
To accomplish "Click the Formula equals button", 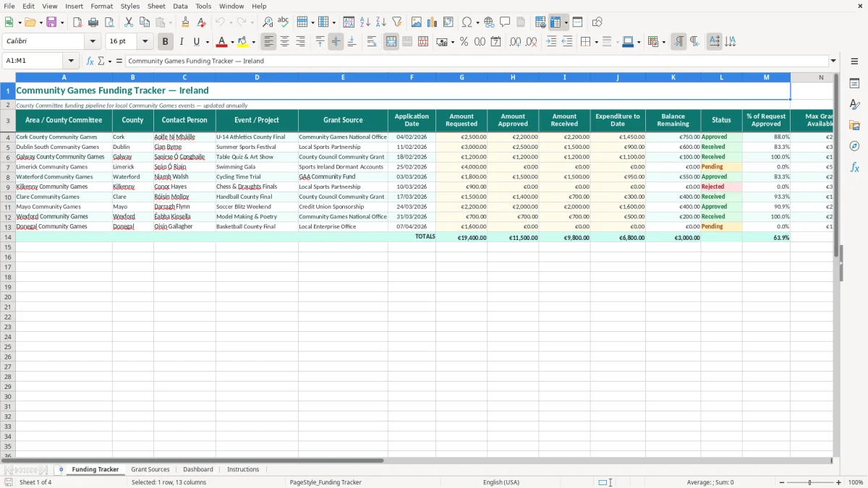I will tap(119, 61).
